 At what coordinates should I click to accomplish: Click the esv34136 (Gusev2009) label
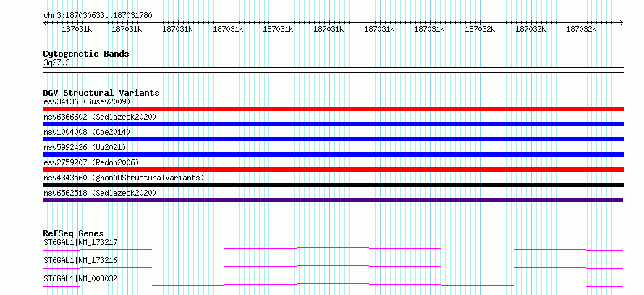87,101
